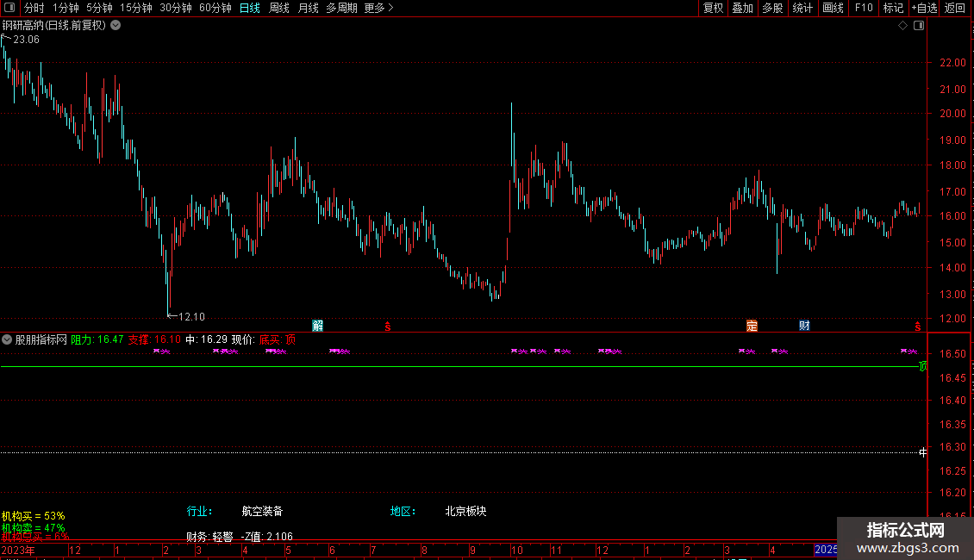Click the 23.06 high price label
This screenshot has width=974, height=560.
(x=26, y=39)
